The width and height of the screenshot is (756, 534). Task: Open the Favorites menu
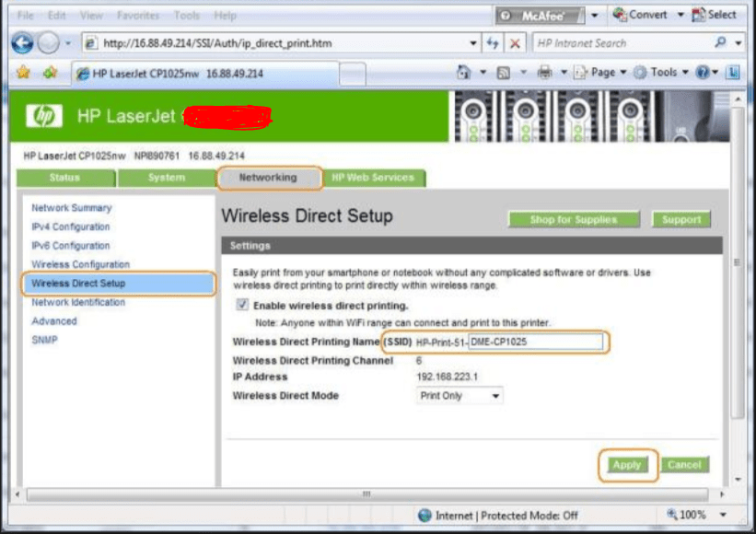(x=138, y=16)
